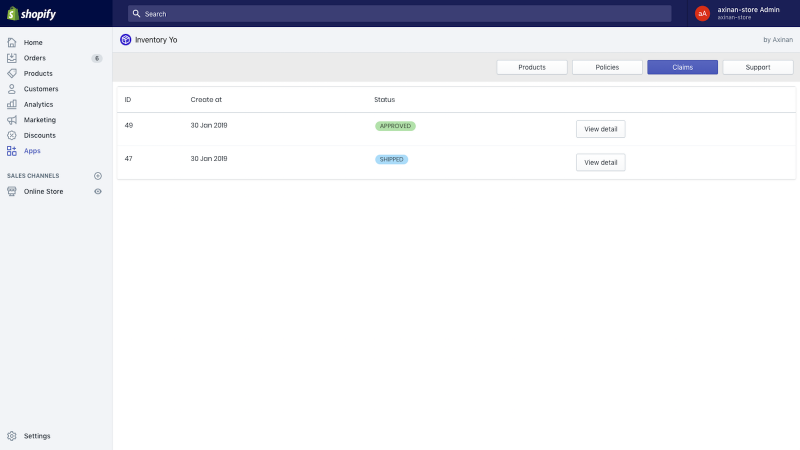View detail for claim 49
Viewport: 800px width, 450px height.
click(601, 129)
